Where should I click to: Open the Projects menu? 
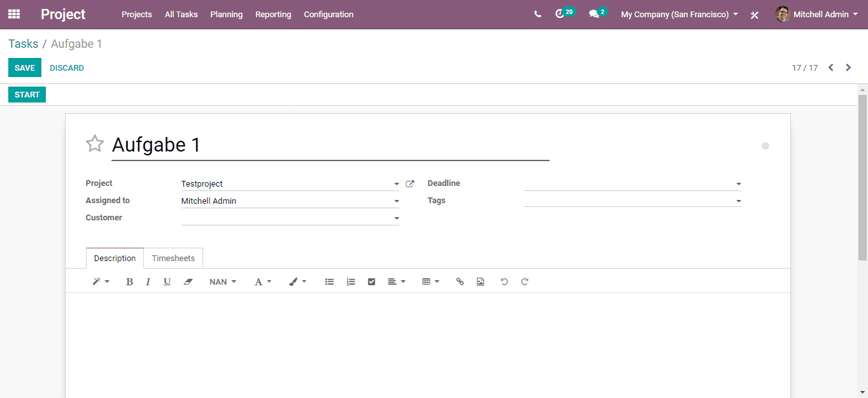pos(137,14)
